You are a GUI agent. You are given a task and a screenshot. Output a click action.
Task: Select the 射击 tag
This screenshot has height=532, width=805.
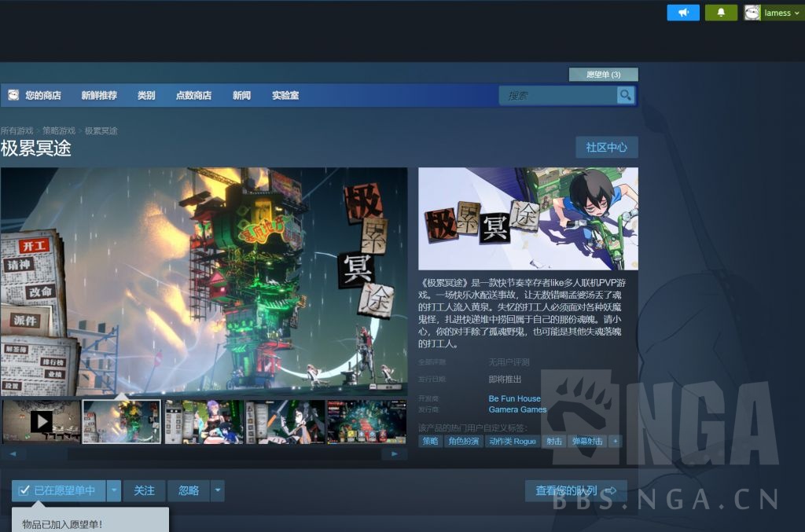(x=554, y=441)
